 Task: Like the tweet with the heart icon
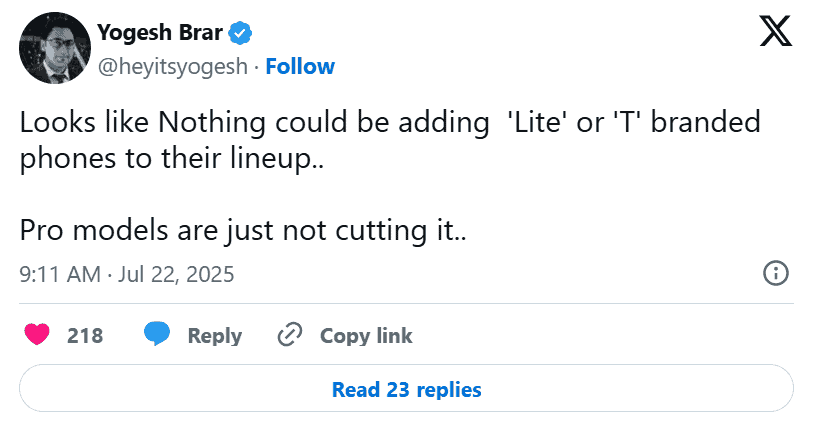38,335
